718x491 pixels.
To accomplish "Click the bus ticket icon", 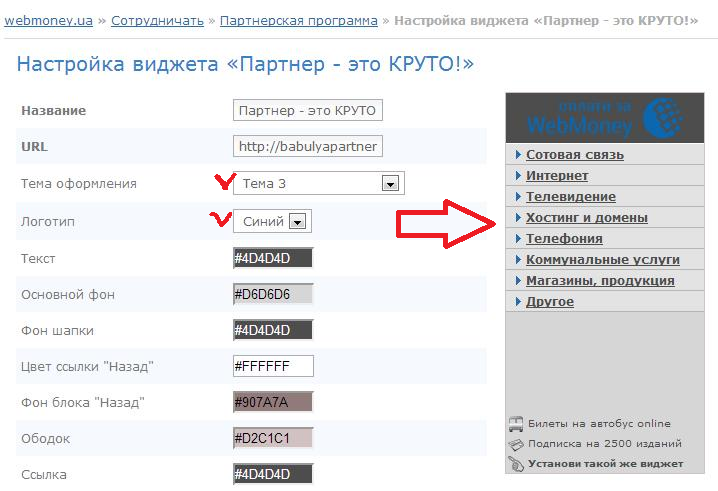I will (516, 423).
